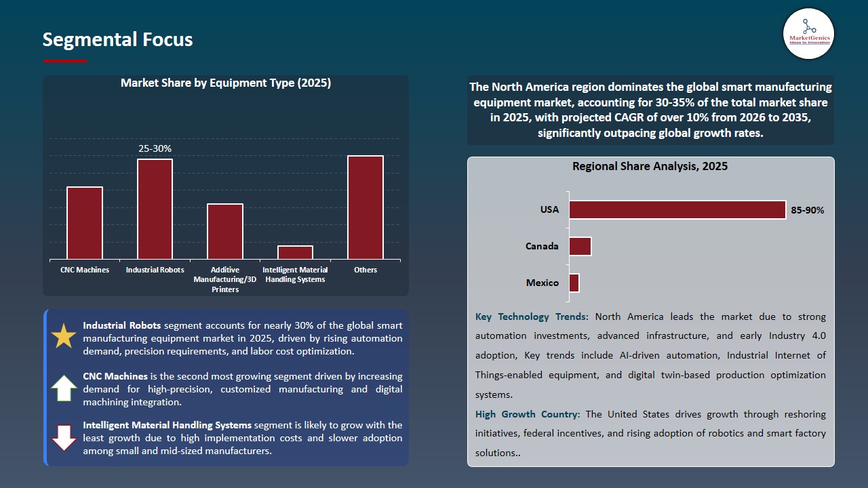Screen dimensions: 868x488
Task: Click the Segmental Focus title
Action: [117, 39]
